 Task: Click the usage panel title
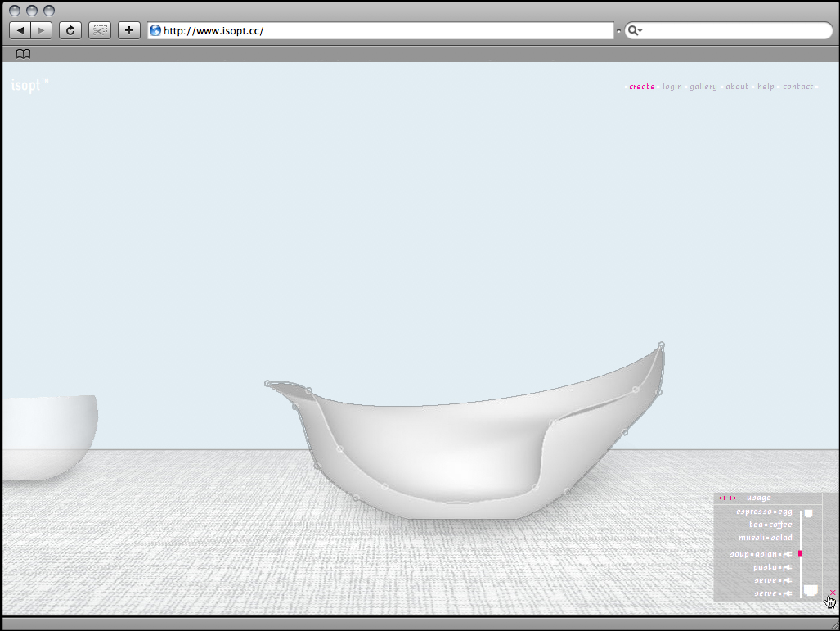point(758,498)
